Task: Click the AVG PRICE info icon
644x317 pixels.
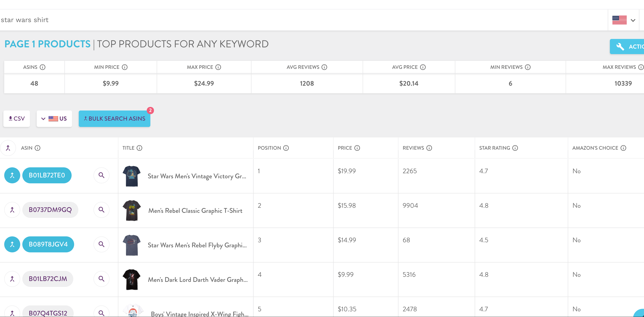Action: (423, 67)
